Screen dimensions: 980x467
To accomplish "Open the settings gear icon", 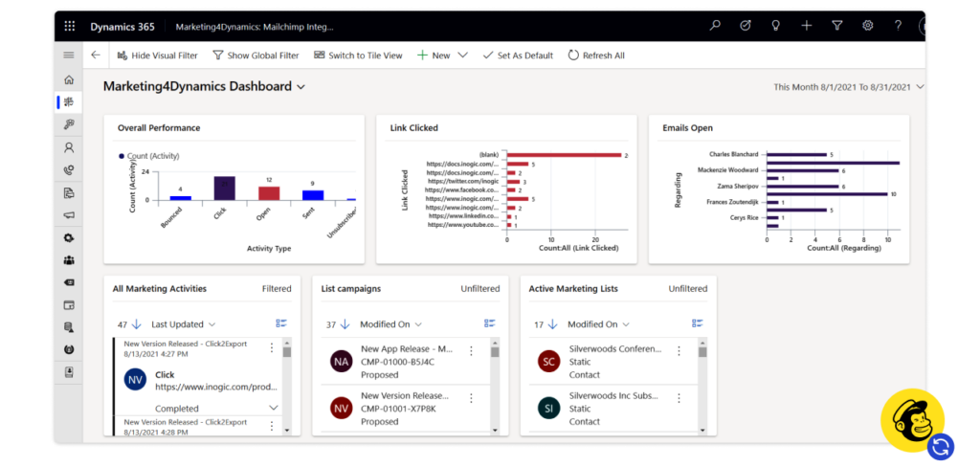I will point(867,26).
